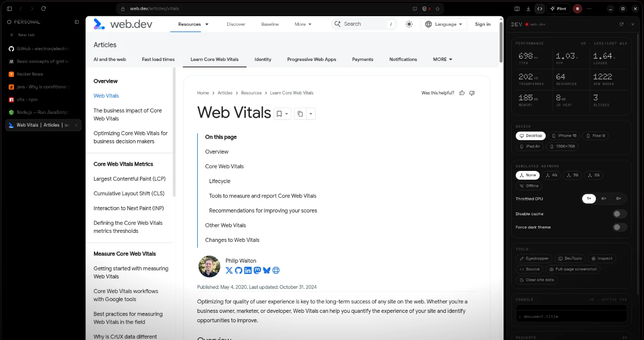Click the console input with document.title

coord(572,316)
